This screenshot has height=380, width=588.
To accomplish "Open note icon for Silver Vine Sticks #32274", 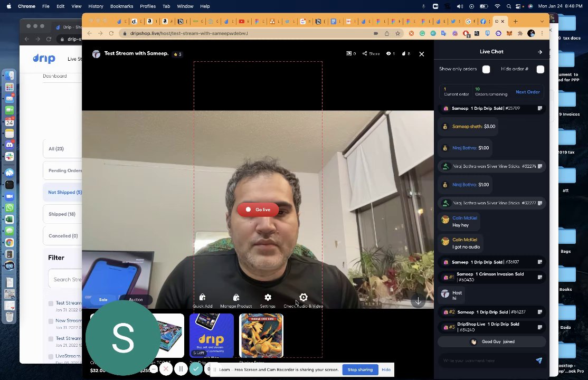I will [x=540, y=166].
